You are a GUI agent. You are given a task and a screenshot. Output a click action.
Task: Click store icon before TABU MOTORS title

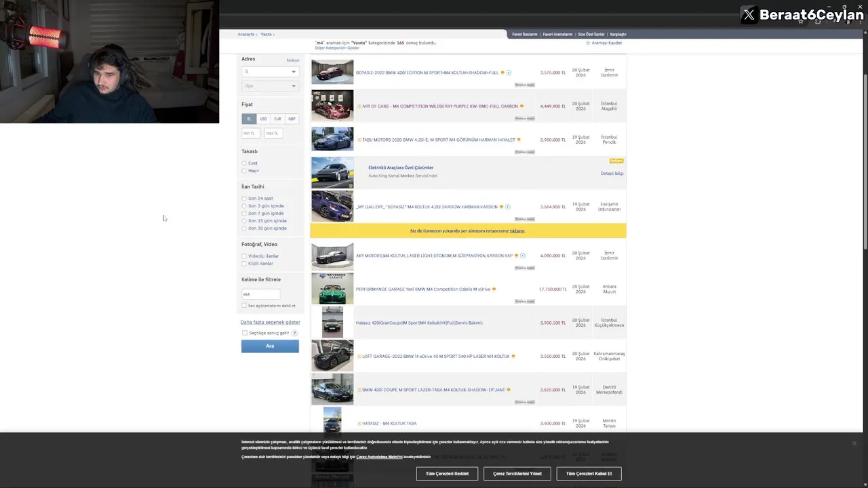click(359, 140)
